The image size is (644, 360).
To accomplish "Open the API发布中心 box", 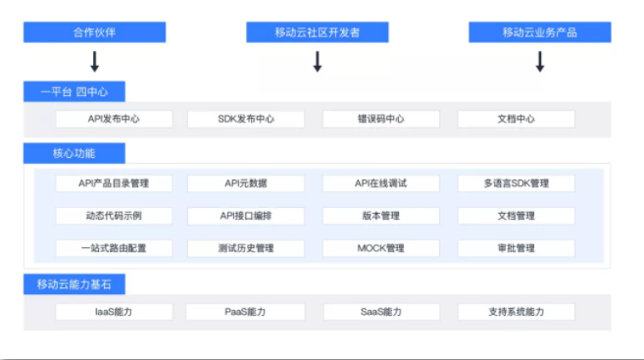I will coord(114,119).
